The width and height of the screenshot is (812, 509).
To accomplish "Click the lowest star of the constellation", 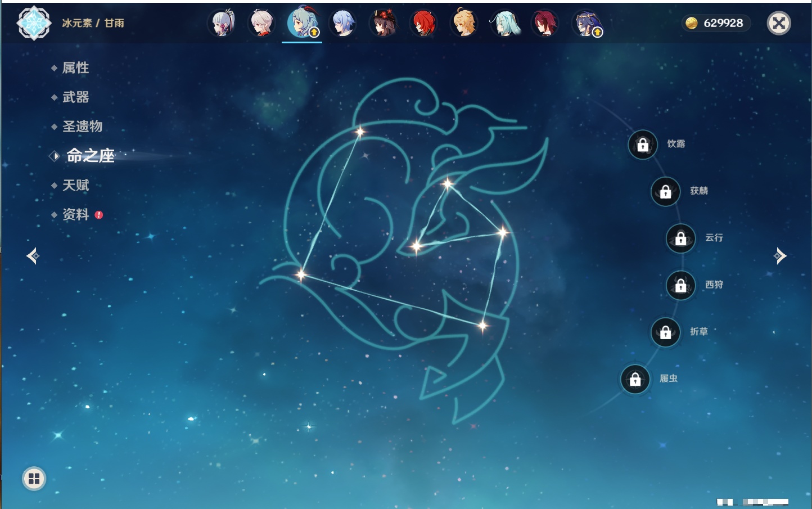I will 482,326.
